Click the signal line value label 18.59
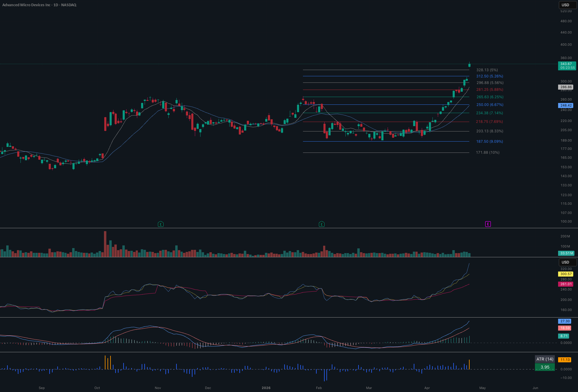This screenshot has width=578, height=392. [x=565, y=328]
